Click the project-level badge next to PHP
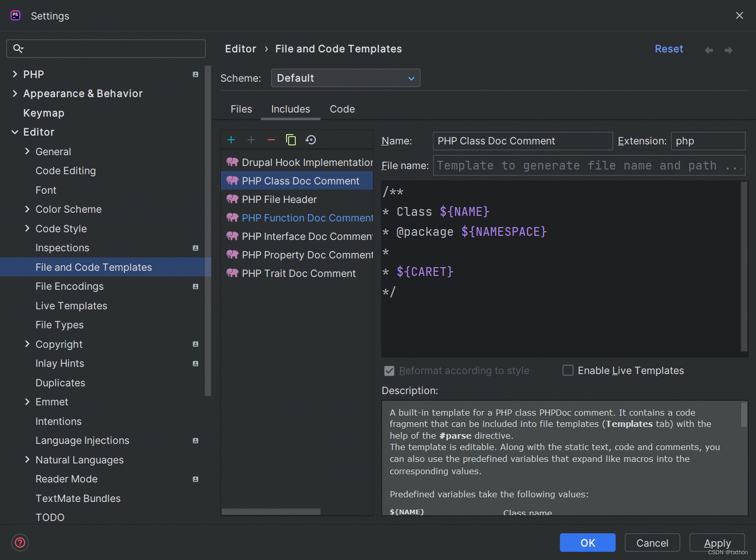 click(x=196, y=74)
